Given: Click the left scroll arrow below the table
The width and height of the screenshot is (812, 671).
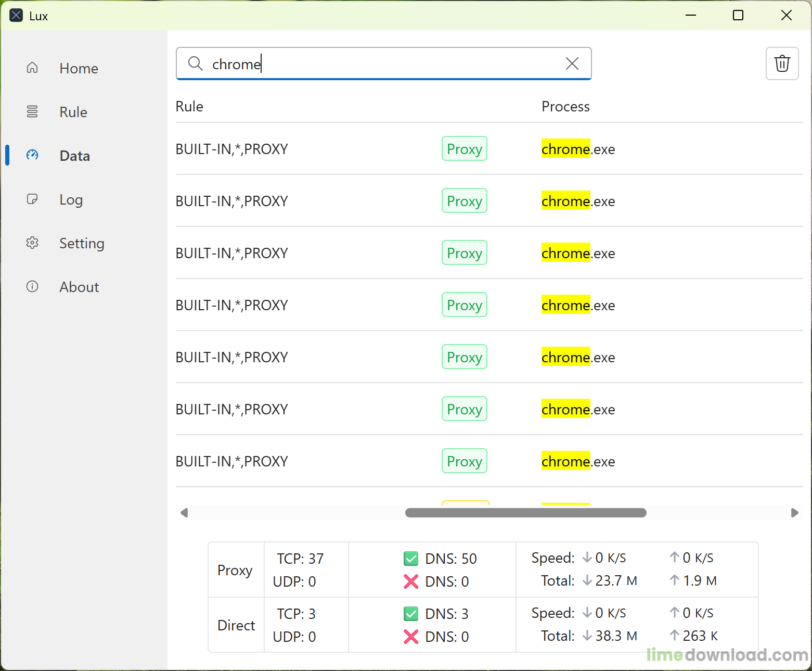Looking at the screenshot, I should click(x=184, y=513).
